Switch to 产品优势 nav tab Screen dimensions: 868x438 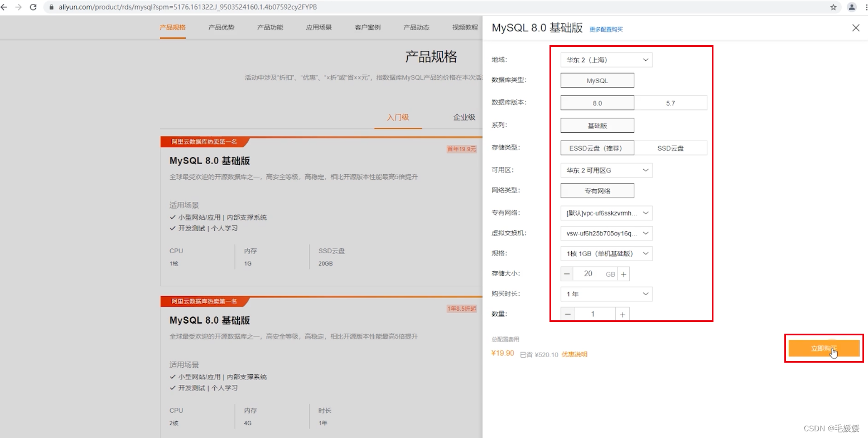pos(221,27)
